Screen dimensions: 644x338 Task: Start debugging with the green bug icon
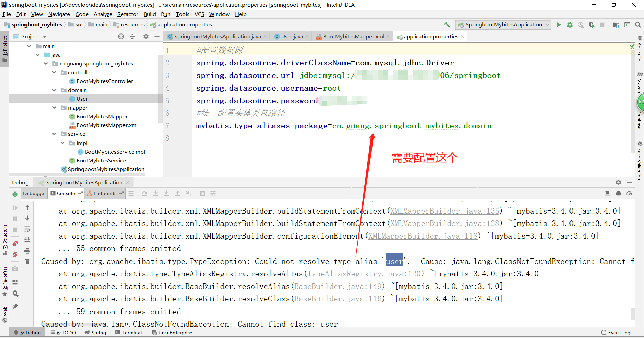tap(570, 25)
